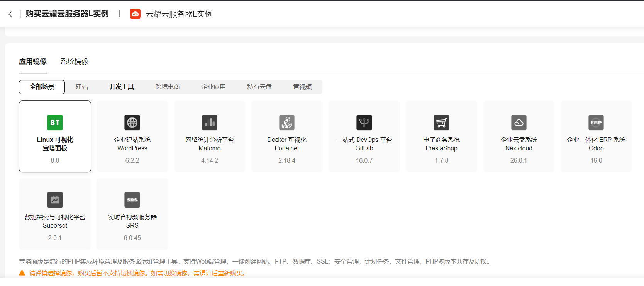Screen dimensions: 644x286
Task: Click the WordPress version 6.2.2 text
Action: [x=132, y=160]
